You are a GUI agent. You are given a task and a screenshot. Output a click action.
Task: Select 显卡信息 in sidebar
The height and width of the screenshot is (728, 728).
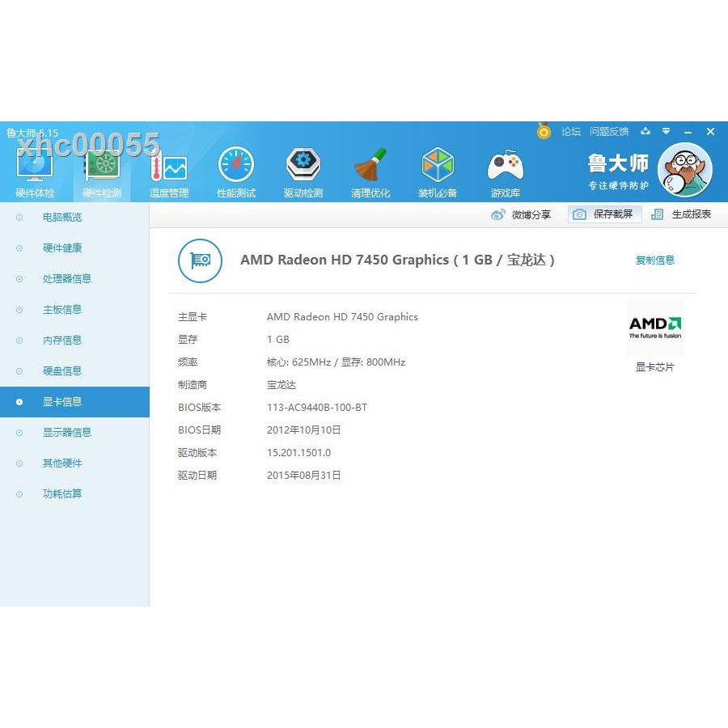click(74, 402)
